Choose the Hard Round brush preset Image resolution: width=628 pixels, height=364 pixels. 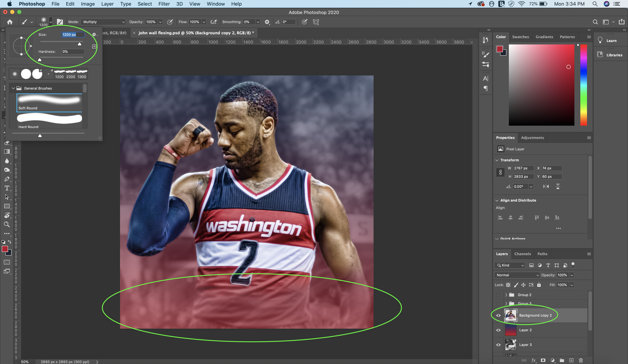(49, 121)
